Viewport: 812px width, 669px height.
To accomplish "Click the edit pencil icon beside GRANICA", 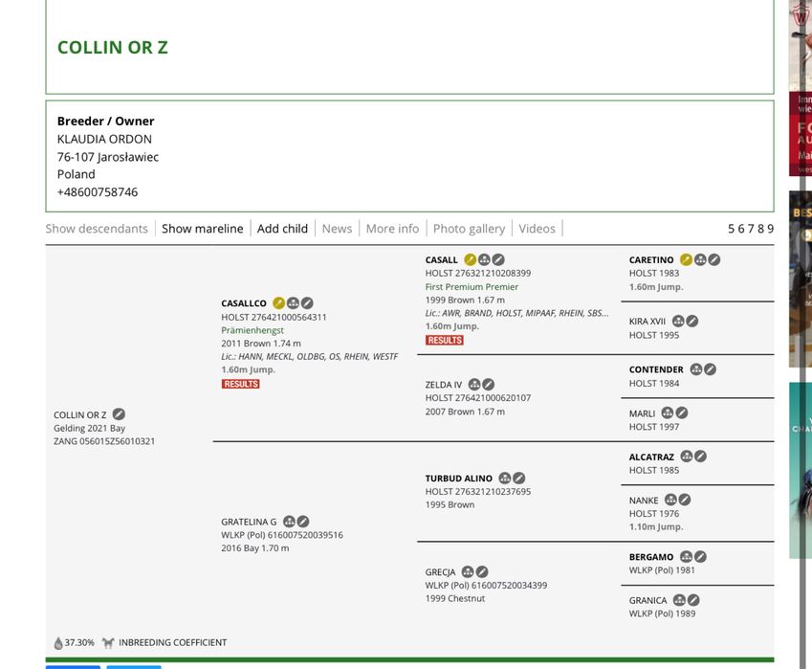I will pos(693,600).
